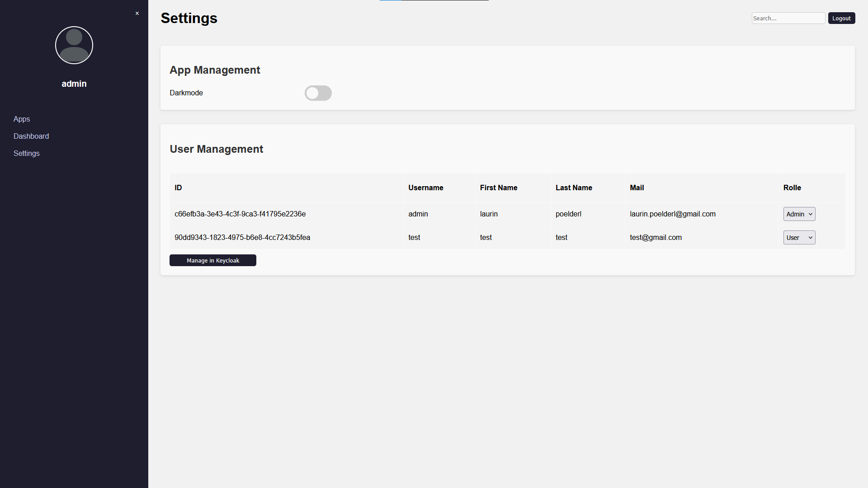Toggle the Darkmode switch
The image size is (868, 488).
[318, 93]
